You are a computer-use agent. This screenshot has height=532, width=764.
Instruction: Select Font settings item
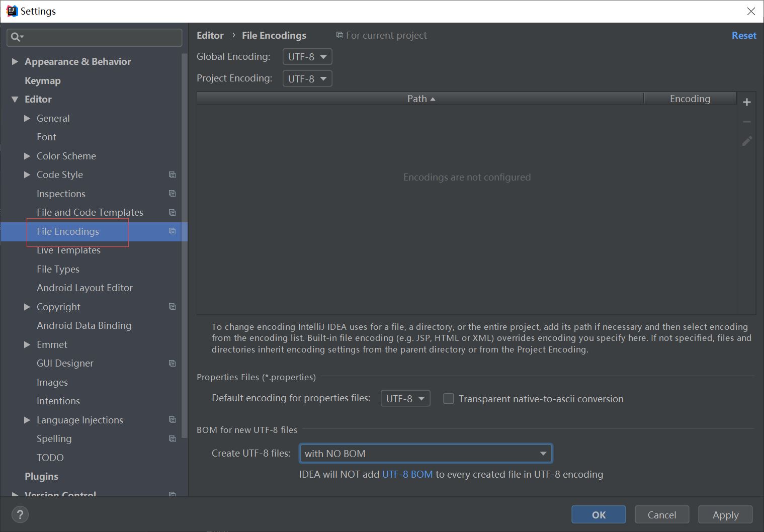(x=46, y=137)
